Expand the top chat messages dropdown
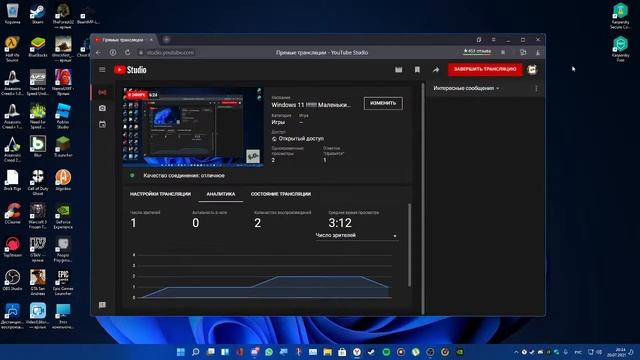Viewport: 640px width, 360px height. (467, 88)
